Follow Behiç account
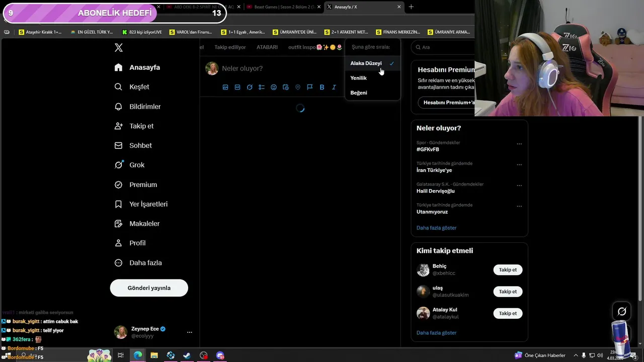Screen dimensions: 644x362 [x=508, y=270]
